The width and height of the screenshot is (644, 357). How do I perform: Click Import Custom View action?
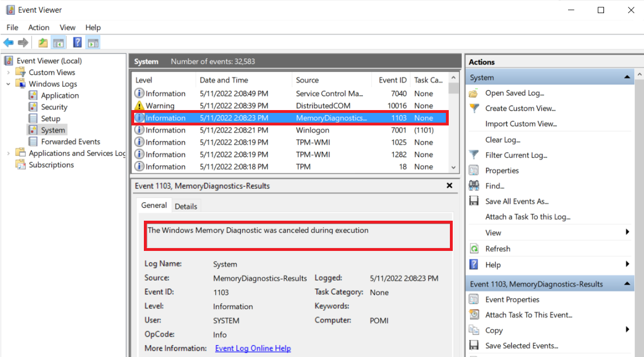[x=521, y=124]
